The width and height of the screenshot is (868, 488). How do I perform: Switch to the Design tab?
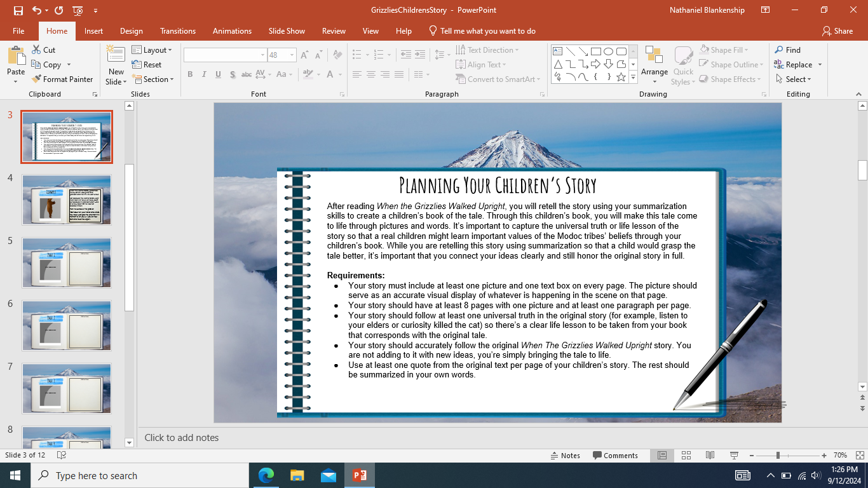tap(131, 30)
